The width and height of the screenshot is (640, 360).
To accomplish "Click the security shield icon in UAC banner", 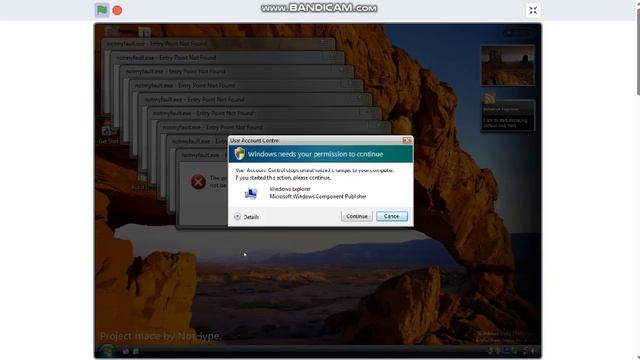I will point(240,154).
